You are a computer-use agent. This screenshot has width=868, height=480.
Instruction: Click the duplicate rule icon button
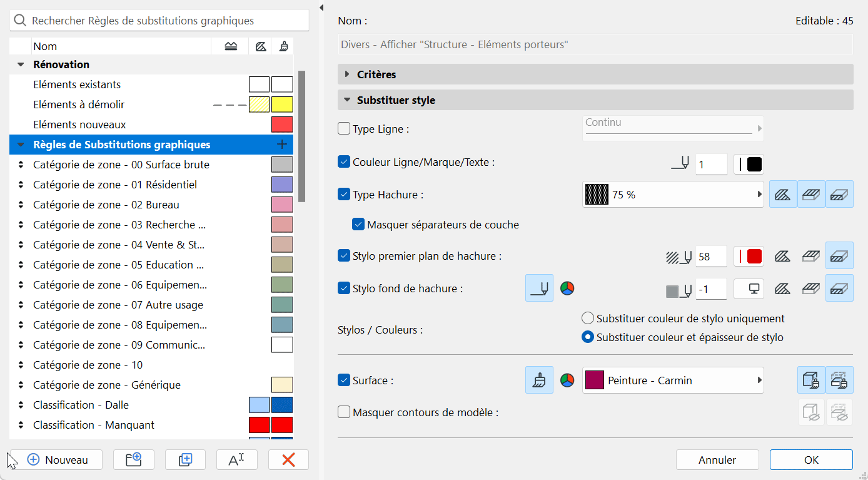coord(185,459)
